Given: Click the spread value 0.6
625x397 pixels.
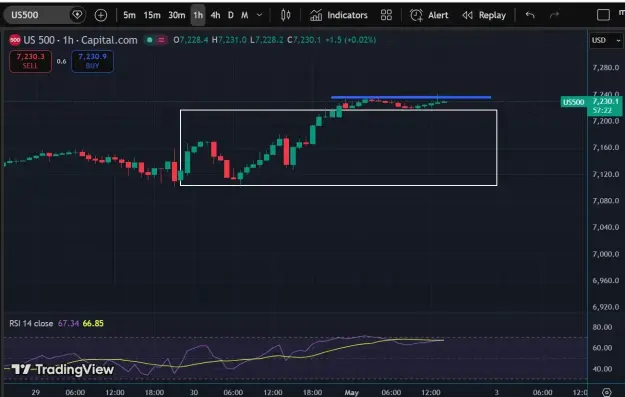Looking at the screenshot, I should [61, 61].
